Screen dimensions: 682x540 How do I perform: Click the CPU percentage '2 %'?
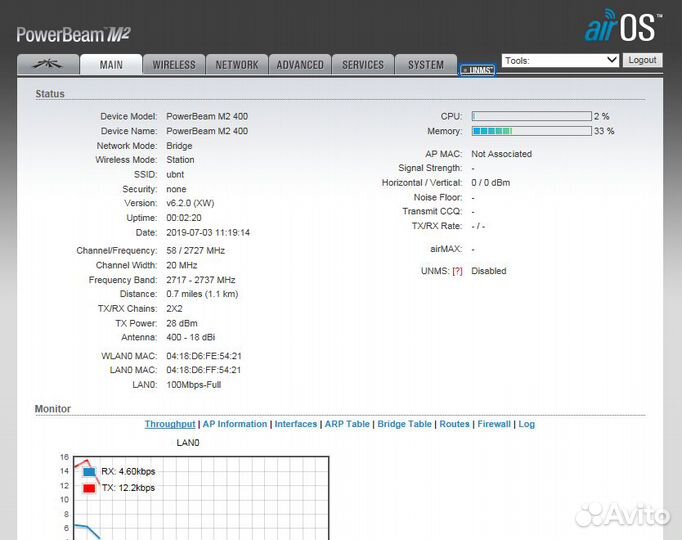click(602, 116)
